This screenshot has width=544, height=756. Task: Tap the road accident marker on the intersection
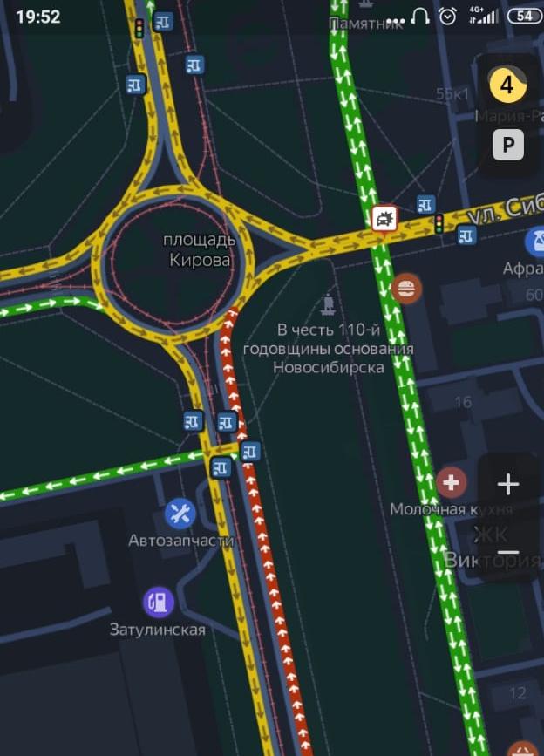tap(384, 219)
